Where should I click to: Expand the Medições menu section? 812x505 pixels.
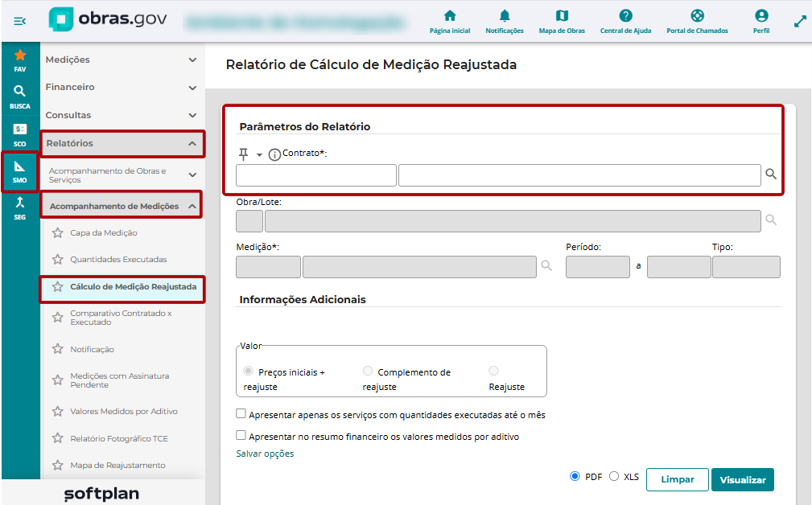[x=122, y=60]
